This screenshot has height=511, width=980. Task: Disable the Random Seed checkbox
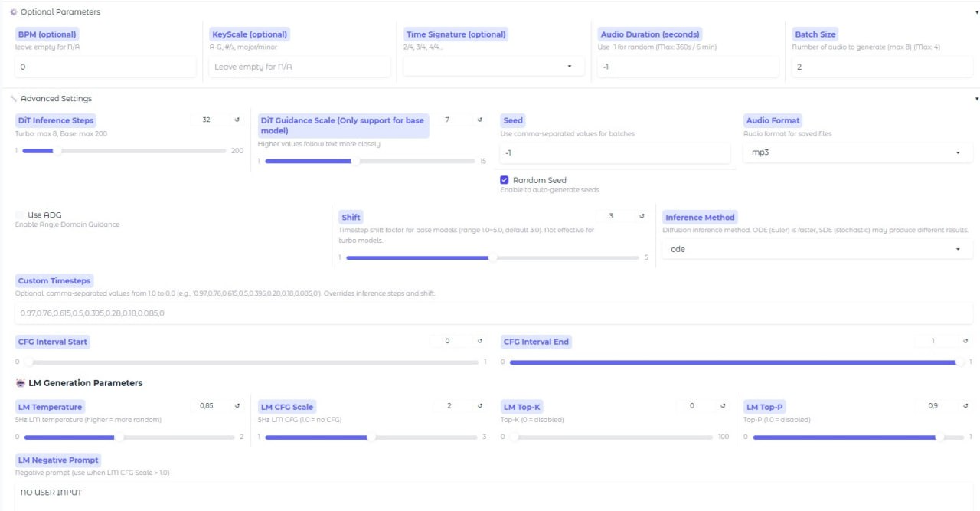505,180
